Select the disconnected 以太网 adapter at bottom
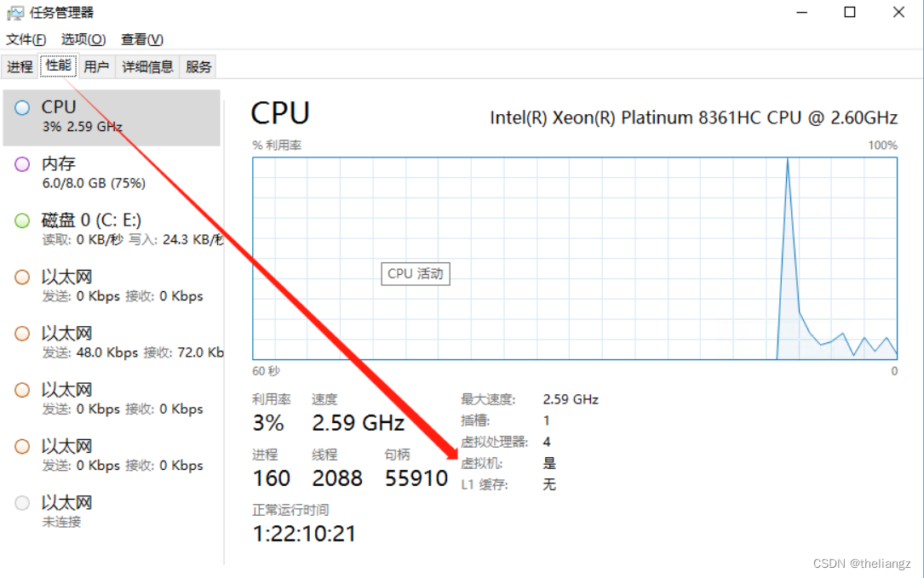The height and width of the screenshot is (578, 924). tap(24, 503)
